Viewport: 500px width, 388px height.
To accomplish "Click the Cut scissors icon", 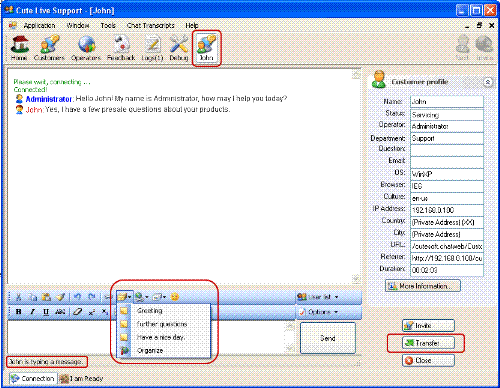I will (19, 297).
